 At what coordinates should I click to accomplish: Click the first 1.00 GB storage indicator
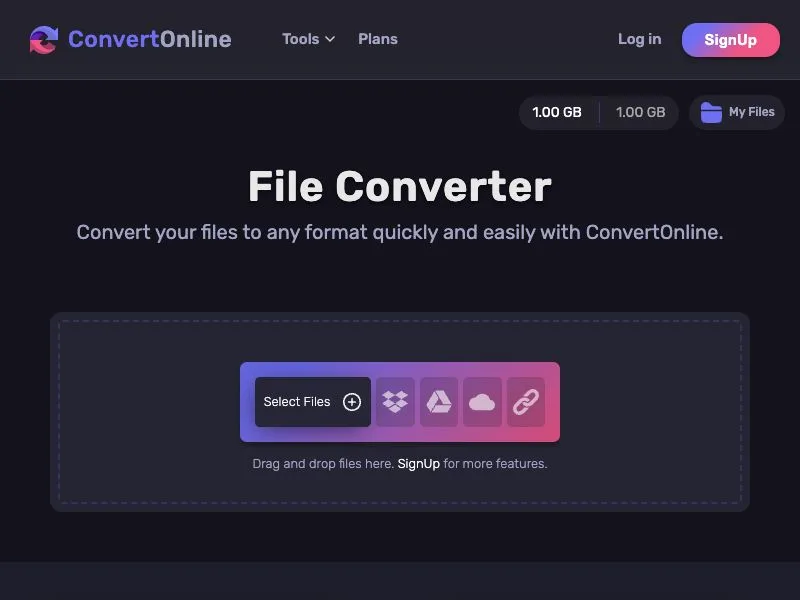pos(557,112)
